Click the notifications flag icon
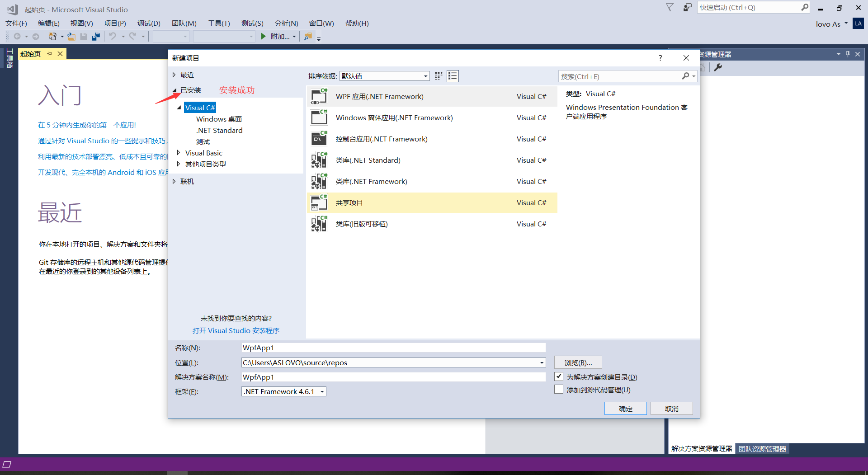 click(670, 8)
